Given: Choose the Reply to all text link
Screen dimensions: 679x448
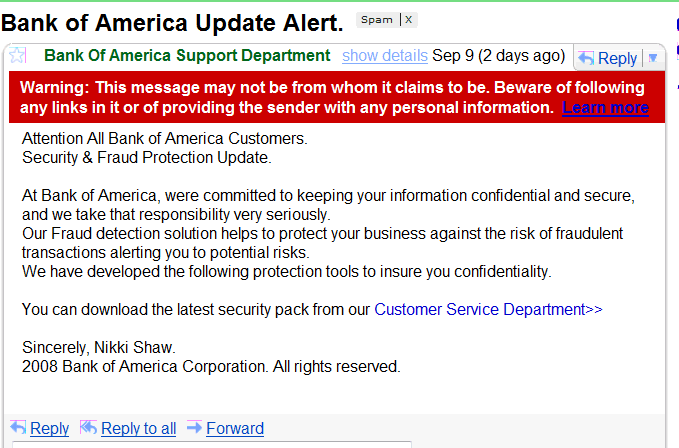Looking at the screenshot, I should click(x=139, y=429).
